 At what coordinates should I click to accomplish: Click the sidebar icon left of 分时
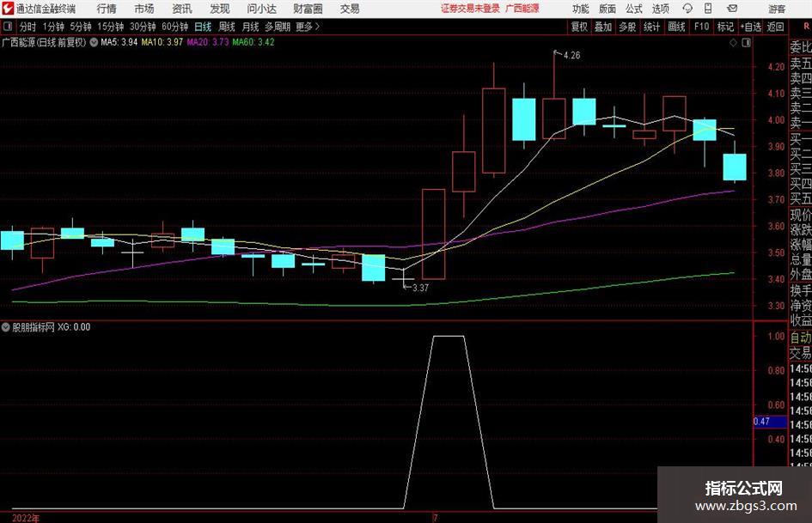tap(7, 27)
